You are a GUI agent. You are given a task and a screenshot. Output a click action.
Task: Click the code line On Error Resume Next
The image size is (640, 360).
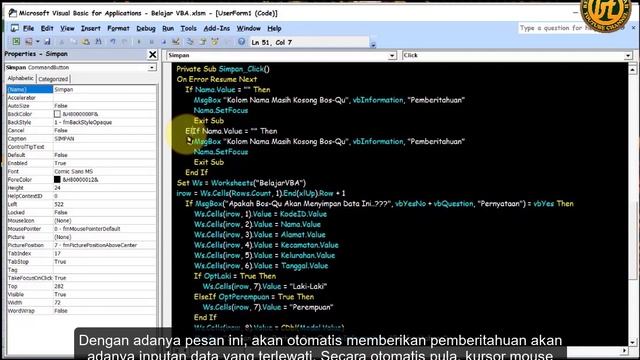click(217, 79)
